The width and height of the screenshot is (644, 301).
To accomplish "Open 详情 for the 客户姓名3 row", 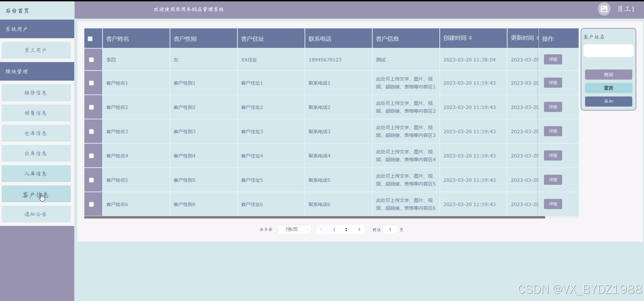I will pos(553,131).
